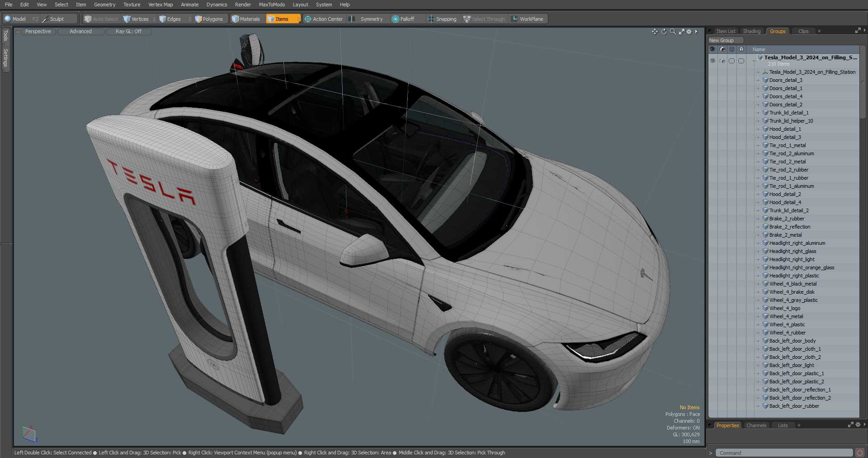Expand the Wheel_4_rubber item
The image size is (868, 458).
[x=759, y=333]
